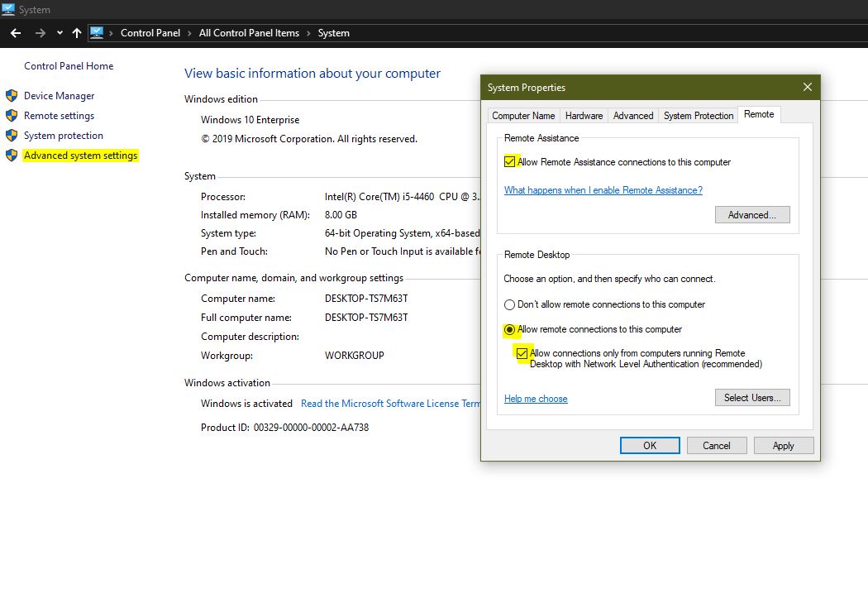This screenshot has width=868, height=603.
Task: Click the shield icon beside Device Manager
Action: click(12, 96)
